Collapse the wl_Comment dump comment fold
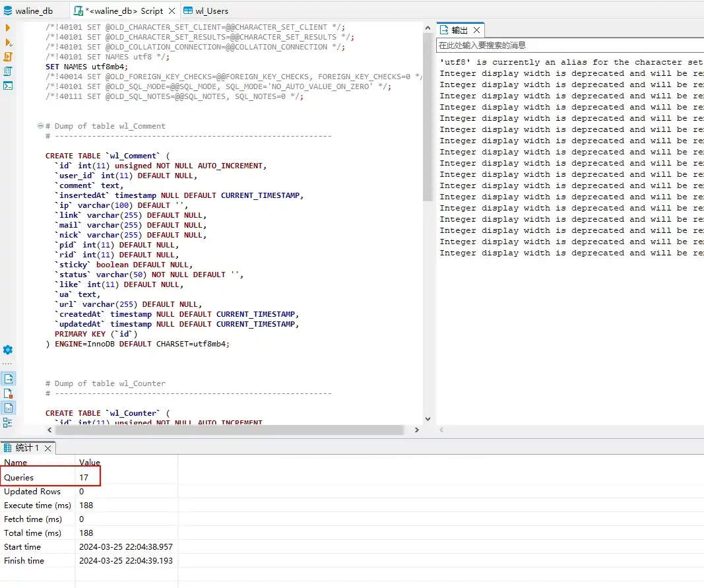Screen dimensions: 704x588 [x=41, y=126]
